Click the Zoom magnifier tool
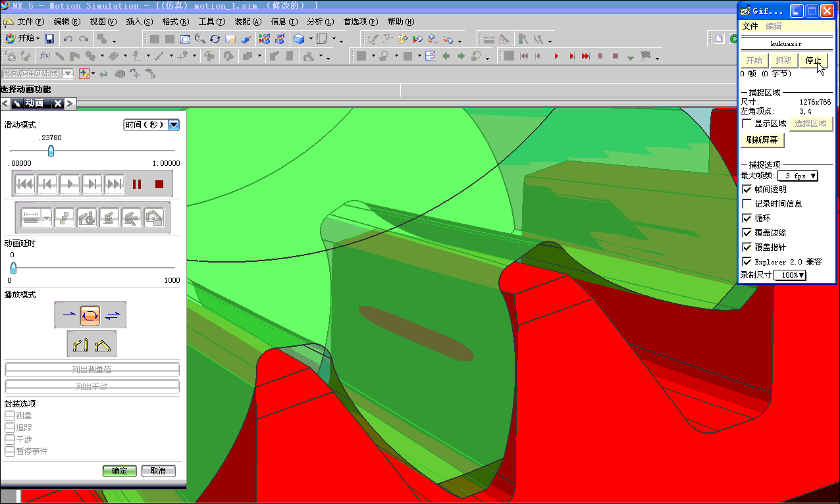The image size is (840, 504). click(x=200, y=39)
